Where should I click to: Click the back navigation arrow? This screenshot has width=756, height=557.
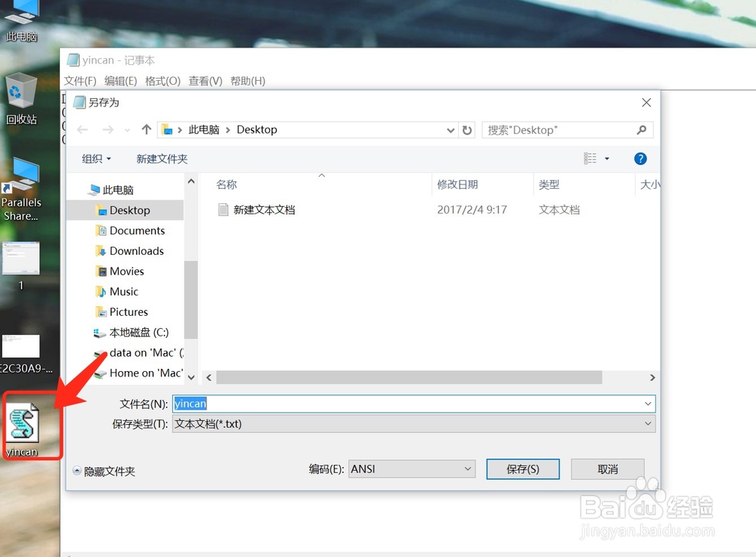click(82, 129)
